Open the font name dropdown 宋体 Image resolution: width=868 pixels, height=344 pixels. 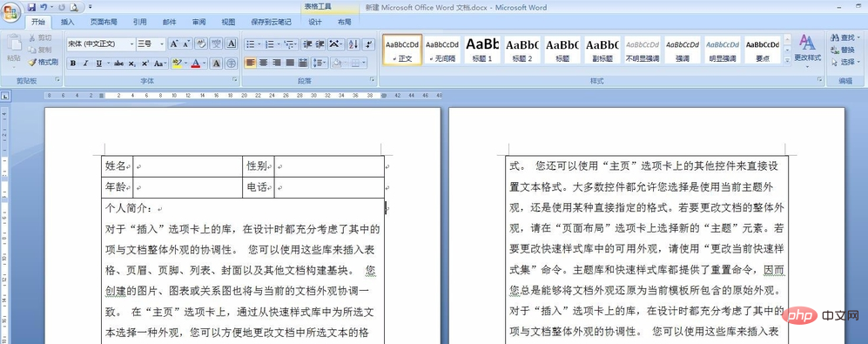[x=131, y=44]
